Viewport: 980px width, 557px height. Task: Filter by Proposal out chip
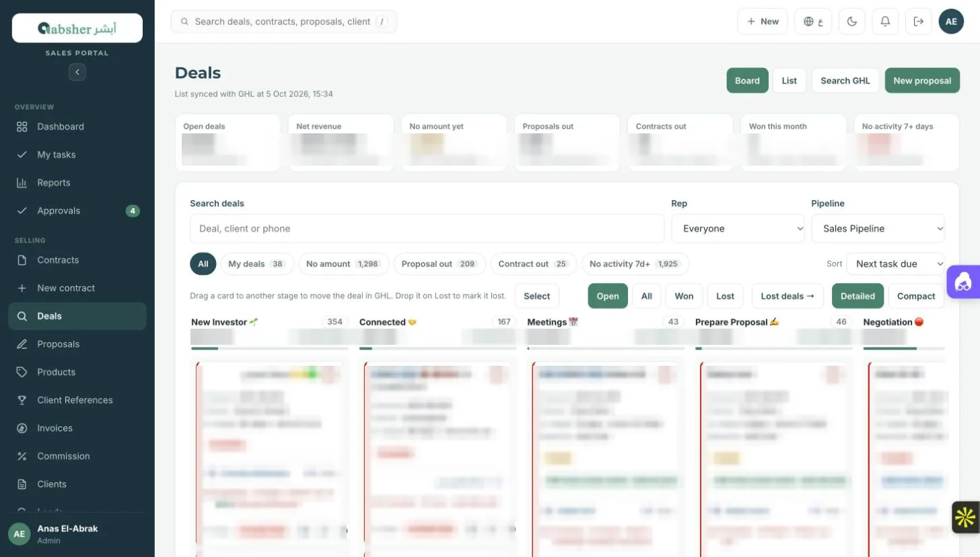(x=440, y=264)
